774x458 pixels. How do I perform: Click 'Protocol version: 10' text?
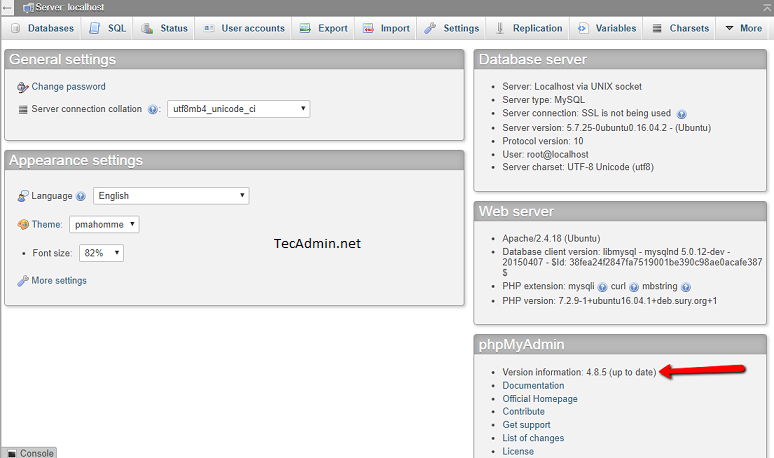click(543, 141)
